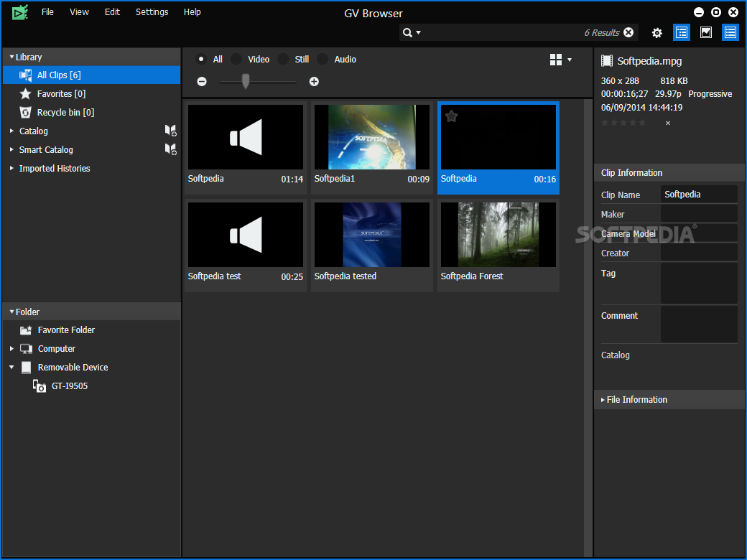Screen dimensions: 747x560
Task: Click the GT-I9505 camera device icon
Action: coord(39,386)
